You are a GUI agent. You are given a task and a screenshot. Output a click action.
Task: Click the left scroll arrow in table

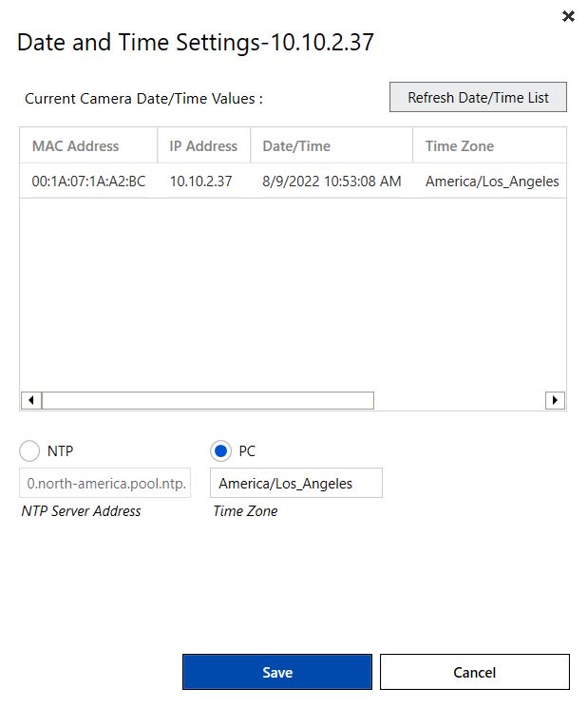tap(31, 400)
